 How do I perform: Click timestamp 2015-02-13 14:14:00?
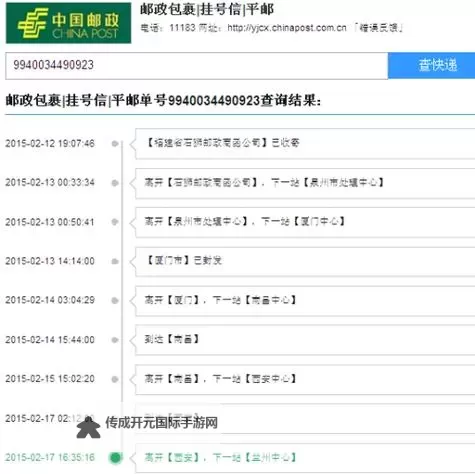[x=50, y=261]
